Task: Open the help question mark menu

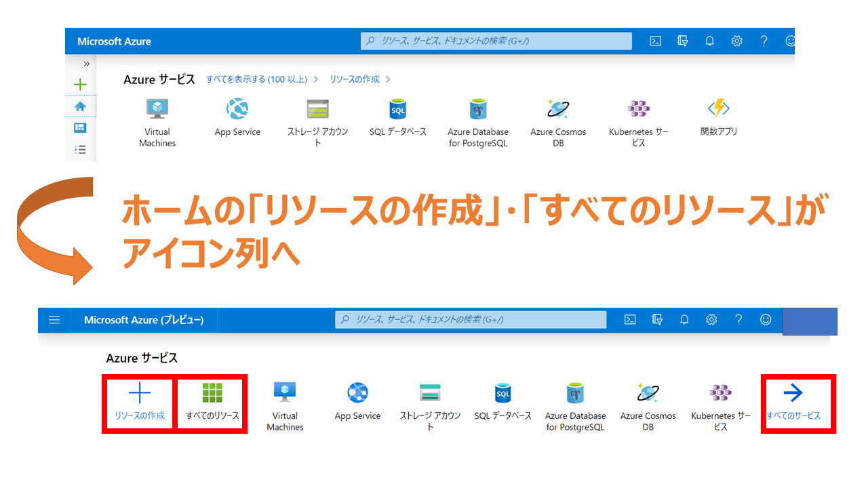Action: (x=764, y=41)
